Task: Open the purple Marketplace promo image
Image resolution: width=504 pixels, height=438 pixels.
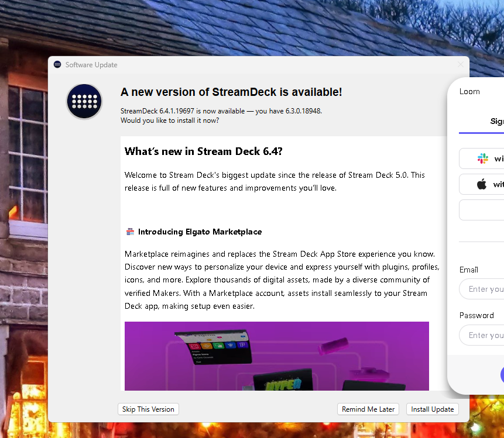Action: [x=277, y=356]
